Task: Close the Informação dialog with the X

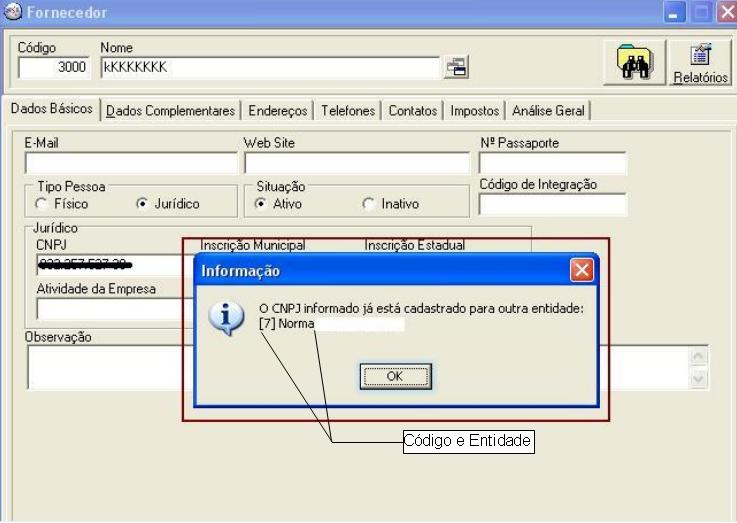Action: pos(582,270)
